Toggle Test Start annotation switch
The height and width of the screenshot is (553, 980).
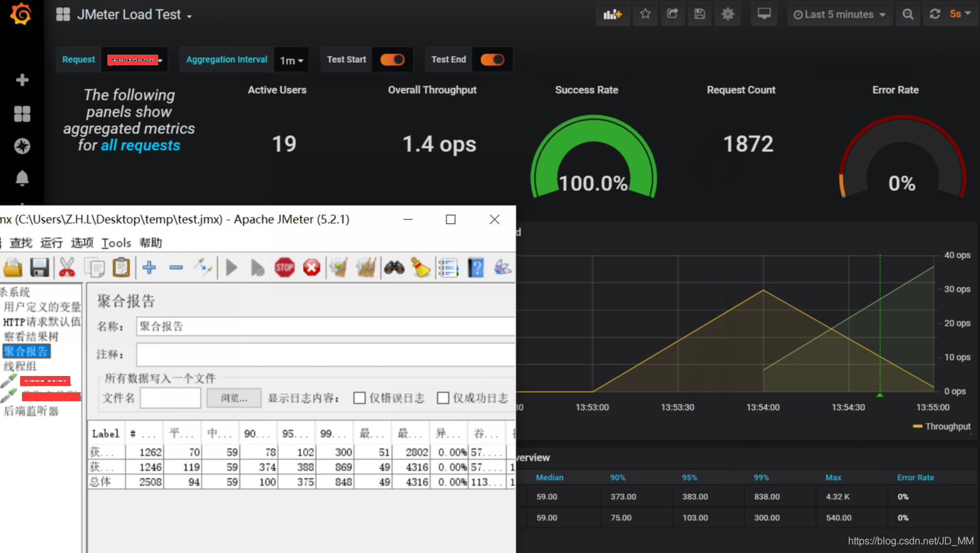coord(392,60)
